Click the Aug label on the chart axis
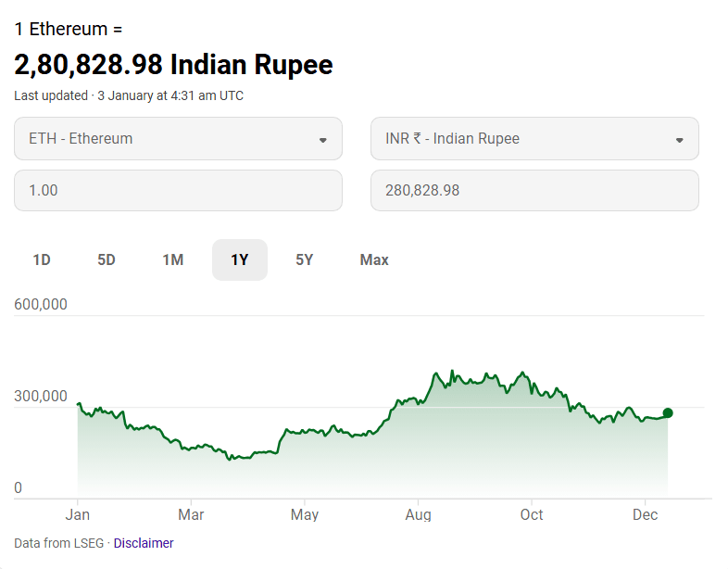 click(419, 515)
